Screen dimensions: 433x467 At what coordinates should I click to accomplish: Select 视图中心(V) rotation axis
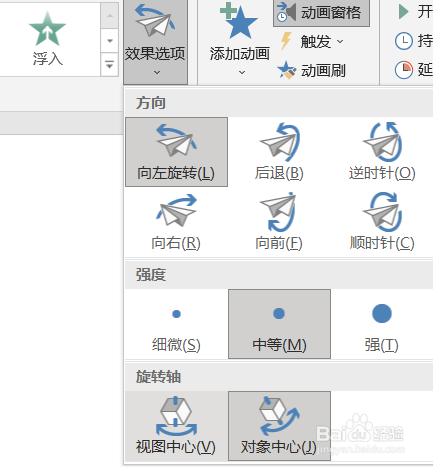click(x=176, y=426)
